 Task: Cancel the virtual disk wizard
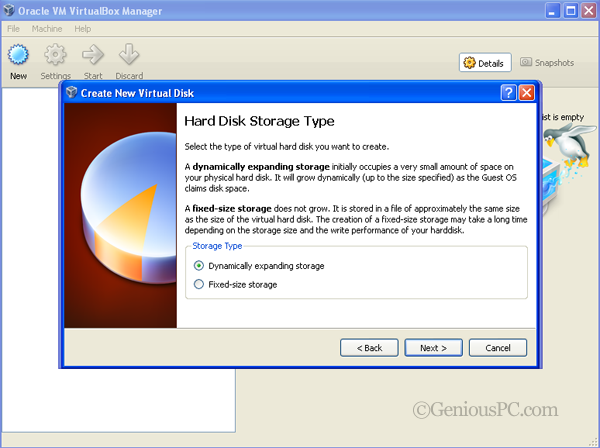[498, 347]
